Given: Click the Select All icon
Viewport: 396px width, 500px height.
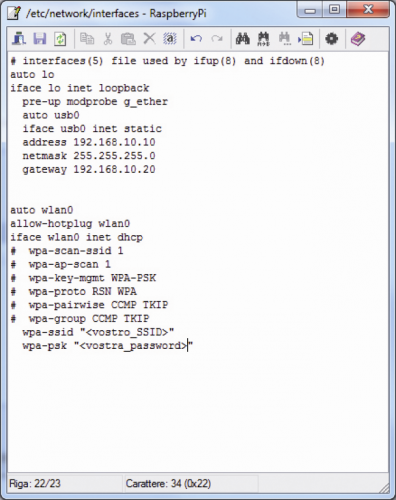Looking at the screenshot, I should [170, 39].
